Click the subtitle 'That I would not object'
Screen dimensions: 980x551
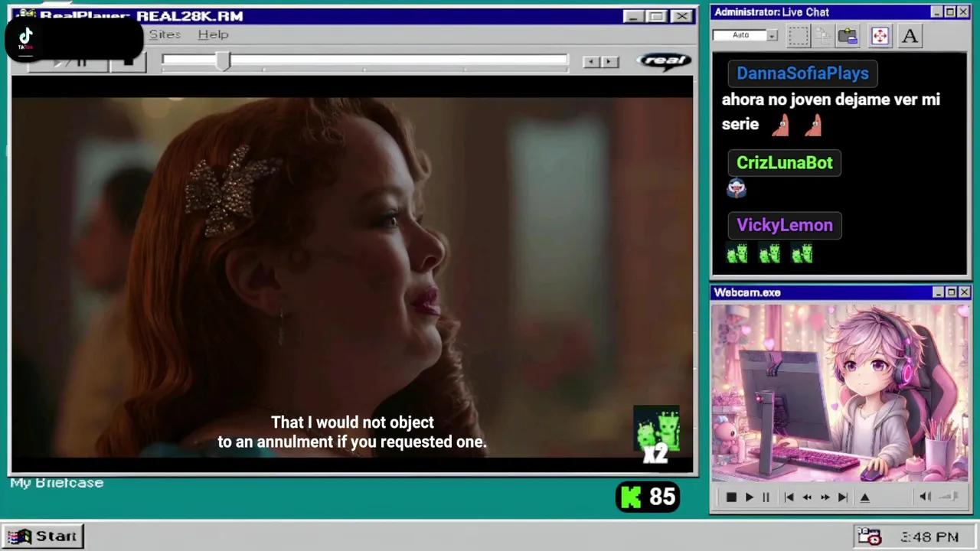pos(352,422)
